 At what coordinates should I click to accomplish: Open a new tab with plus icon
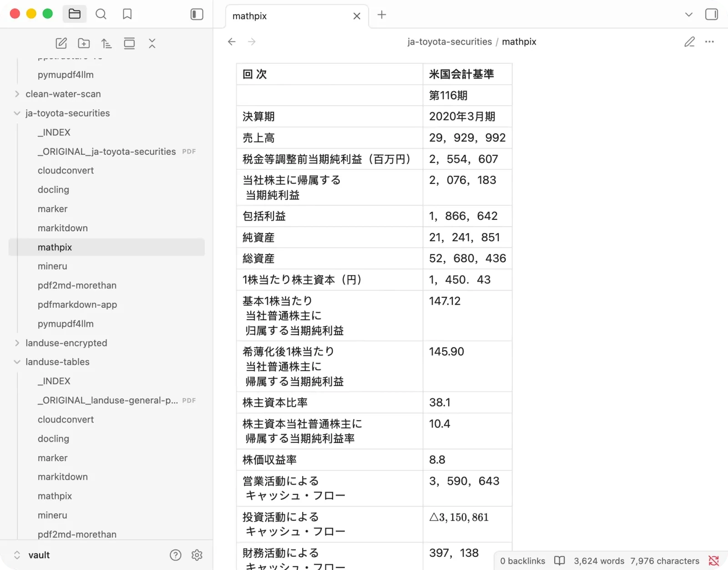[x=382, y=15]
